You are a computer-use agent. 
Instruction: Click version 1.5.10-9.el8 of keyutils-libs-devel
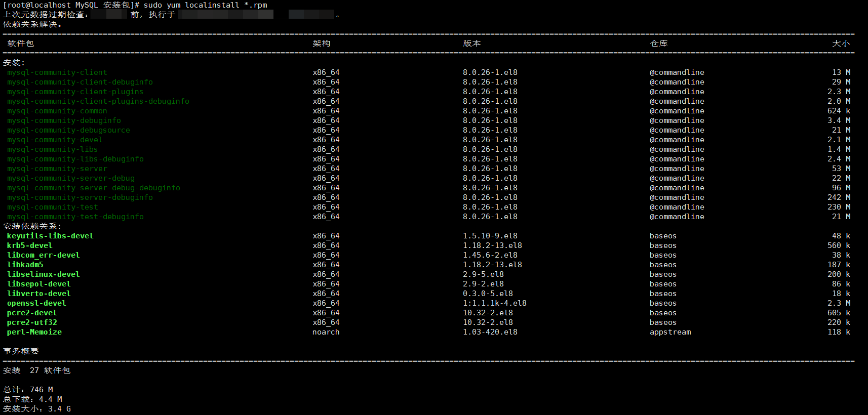click(490, 236)
